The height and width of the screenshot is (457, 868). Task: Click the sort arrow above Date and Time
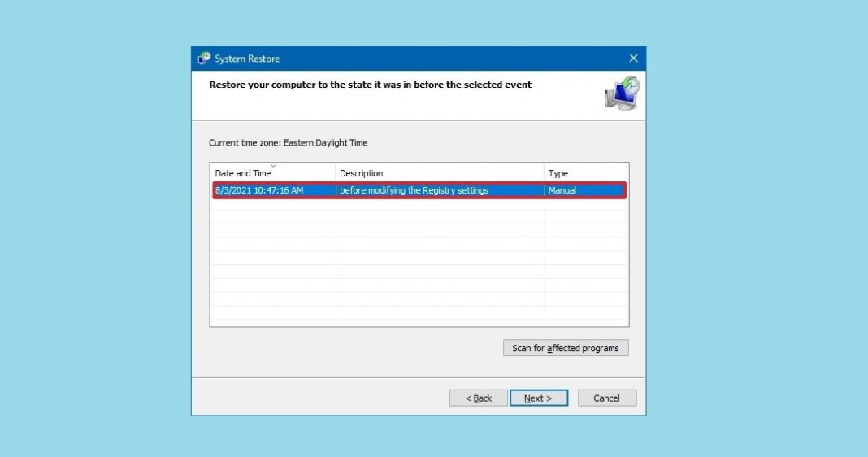coord(273,166)
